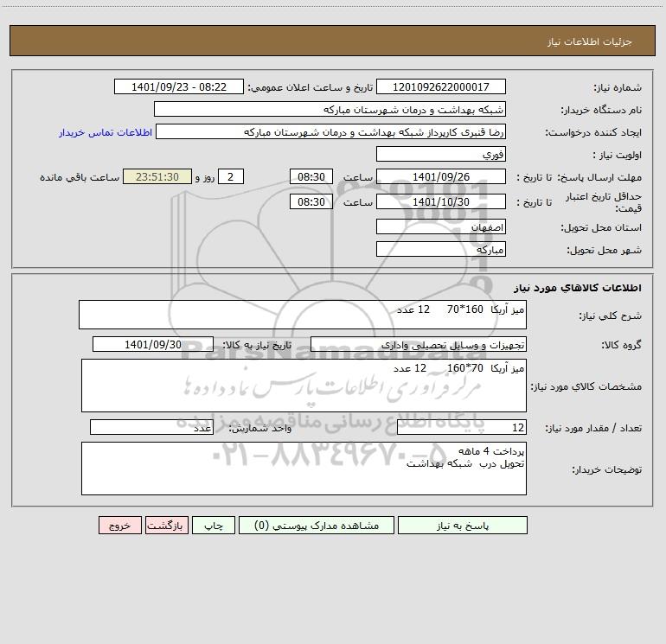Select the price validity date 1401/10/30 field
The width and height of the screenshot is (666, 644).
[441, 201]
